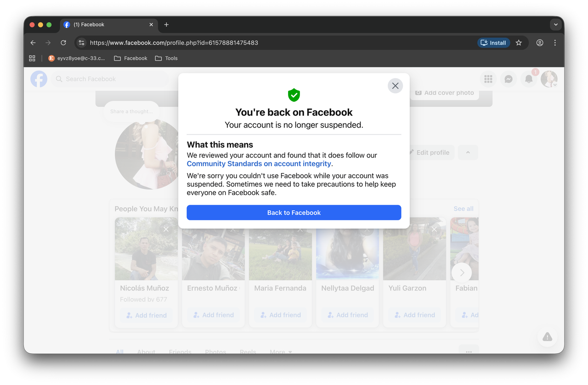Open Nicolás Muñoz profile photo
The width and height of the screenshot is (588, 385).
point(146,249)
